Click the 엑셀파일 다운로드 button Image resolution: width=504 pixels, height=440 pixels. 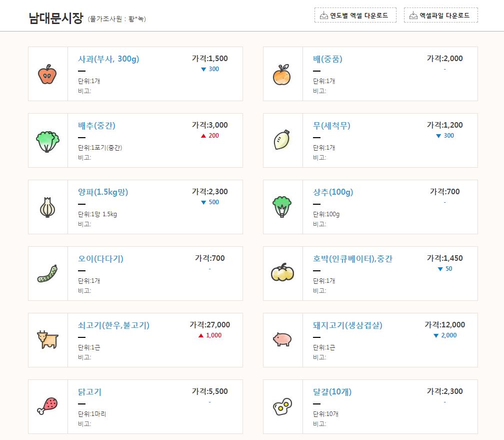point(440,16)
